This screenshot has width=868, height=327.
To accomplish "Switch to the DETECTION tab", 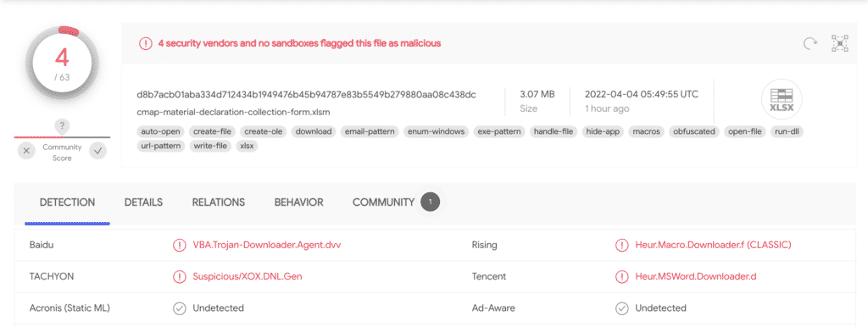I will click(67, 202).
